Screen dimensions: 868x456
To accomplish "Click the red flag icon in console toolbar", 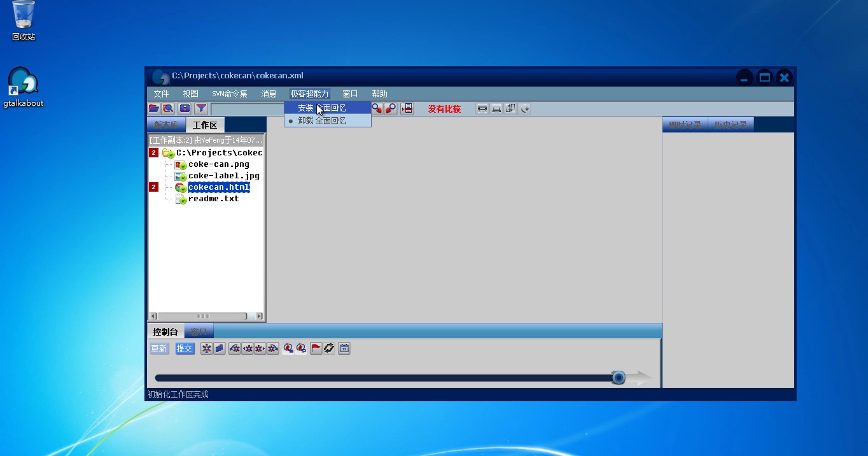I will click(316, 349).
